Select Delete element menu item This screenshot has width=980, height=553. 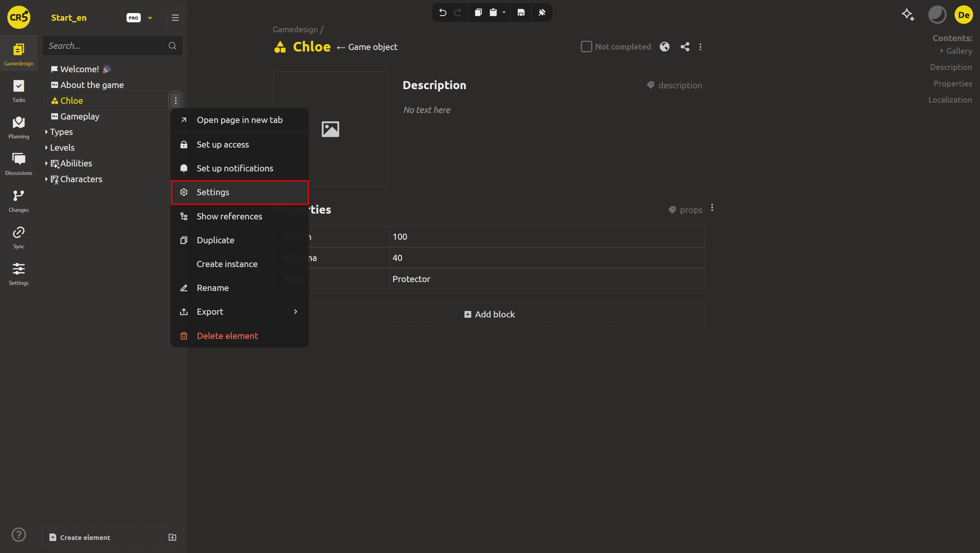click(239, 336)
